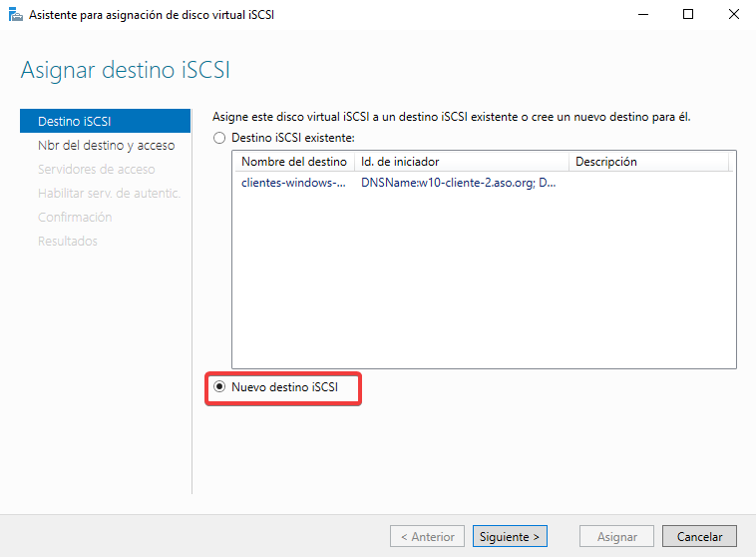Image resolution: width=756 pixels, height=557 pixels.
Task: Close the iSCSI virtual disk wizard
Action: coord(732,15)
